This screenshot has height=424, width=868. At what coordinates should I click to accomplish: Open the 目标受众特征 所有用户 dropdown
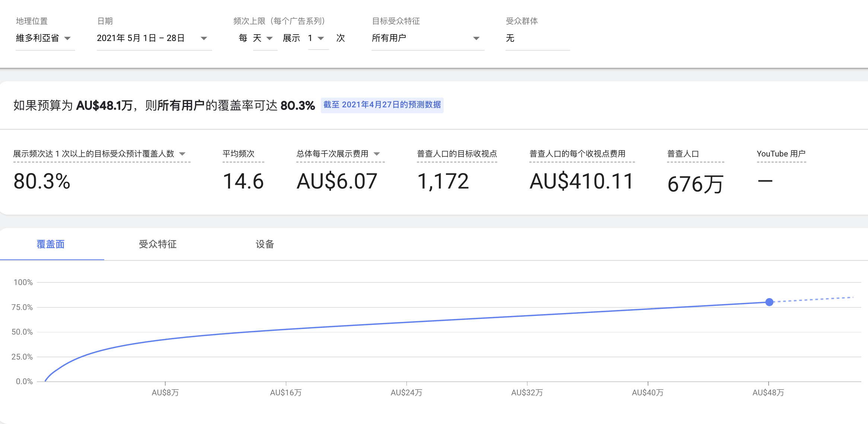(428, 38)
